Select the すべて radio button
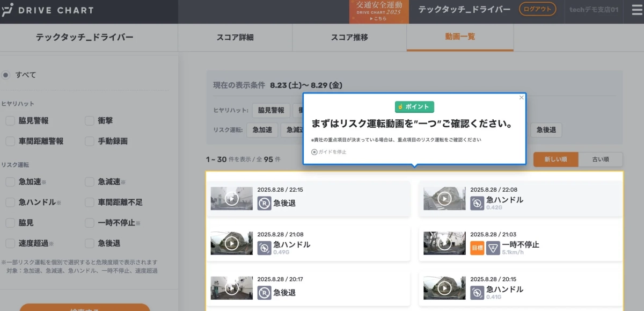 [6, 75]
